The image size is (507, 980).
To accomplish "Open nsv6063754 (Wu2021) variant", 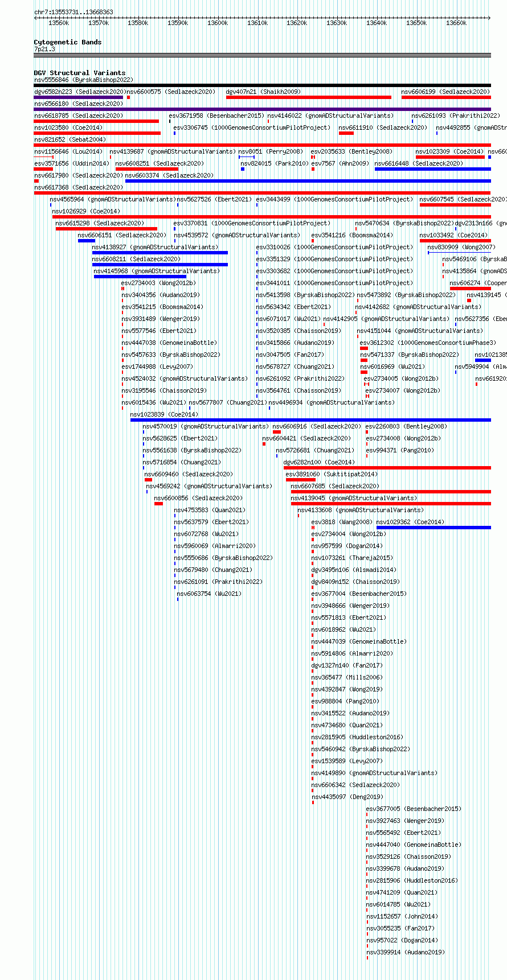I will coord(209,594).
